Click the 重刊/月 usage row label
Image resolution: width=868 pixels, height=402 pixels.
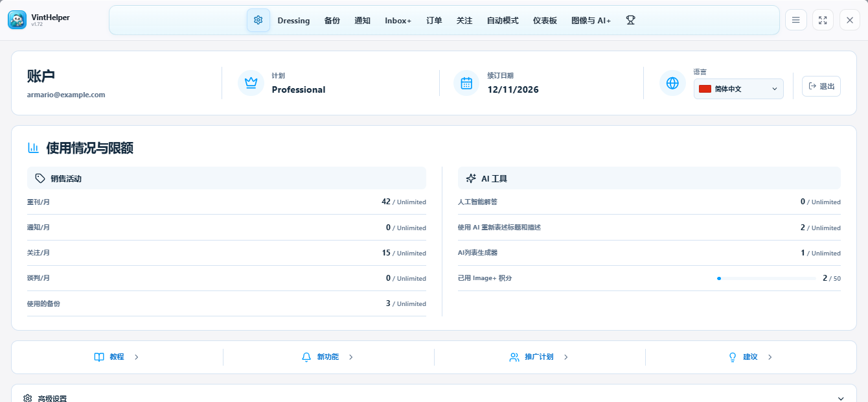click(x=38, y=202)
